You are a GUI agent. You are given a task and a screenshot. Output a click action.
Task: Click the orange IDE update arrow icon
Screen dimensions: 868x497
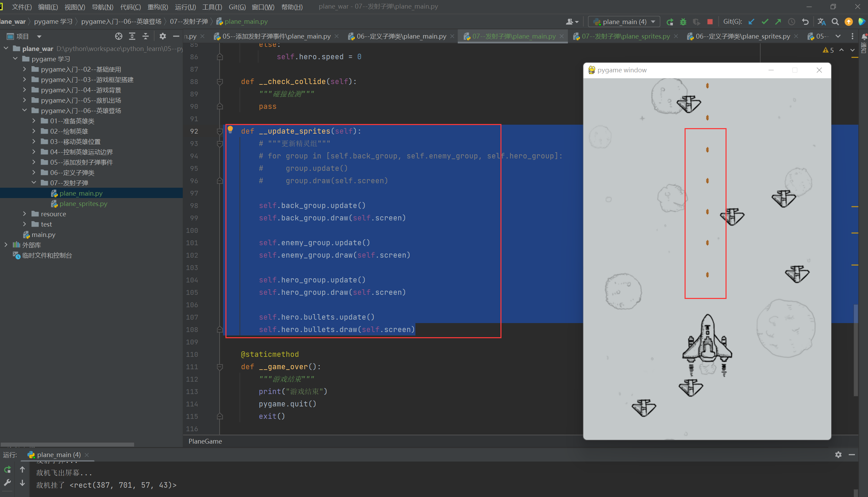[x=849, y=22]
